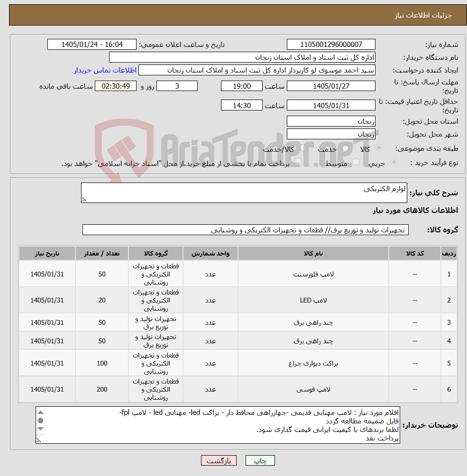Image resolution: width=467 pixels, height=476 pixels.
Task: Click the ردیف column header
Action: (x=449, y=254)
